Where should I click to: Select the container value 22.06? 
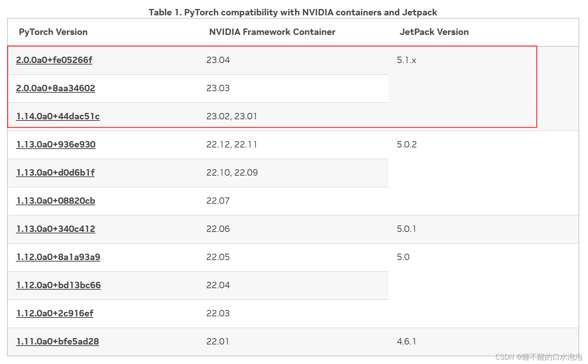pos(218,229)
